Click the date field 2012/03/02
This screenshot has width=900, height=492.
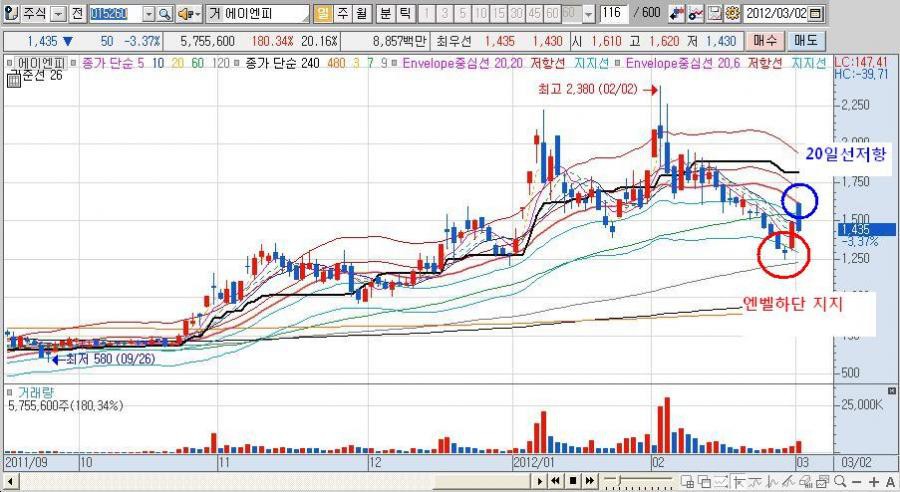tap(776, 14)
